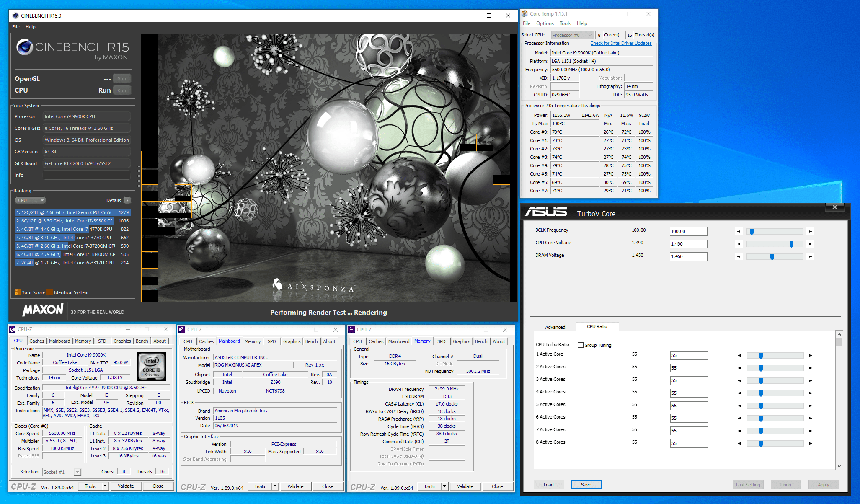The image size is (860, 504).
Task: Click the Mainboard CPU-Z window title icon
Action: (x=182, y=330)
